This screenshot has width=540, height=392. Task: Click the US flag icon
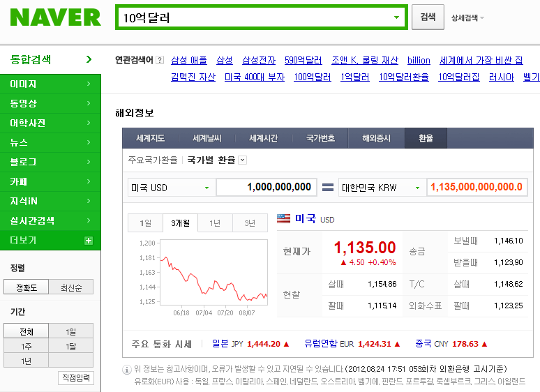coord(283,219)
